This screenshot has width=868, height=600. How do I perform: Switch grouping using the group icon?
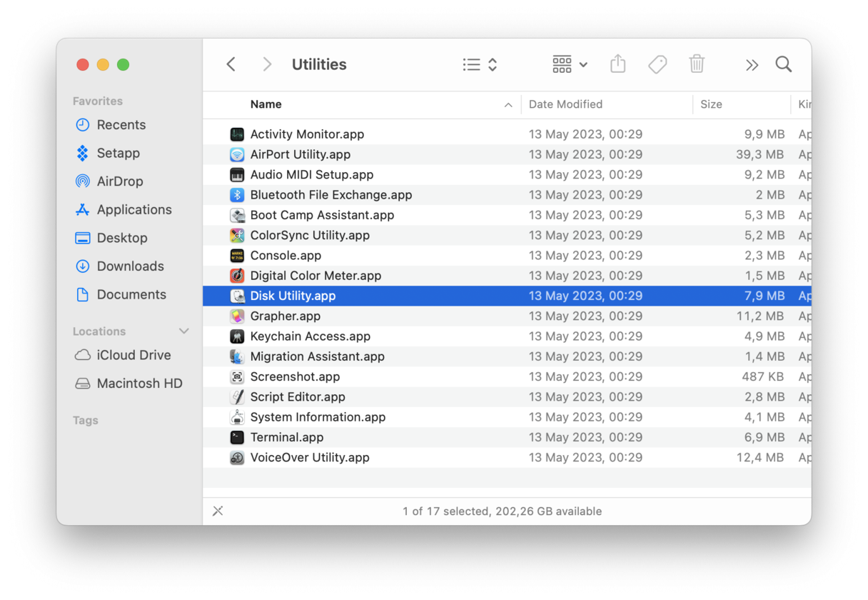[563, 64]
